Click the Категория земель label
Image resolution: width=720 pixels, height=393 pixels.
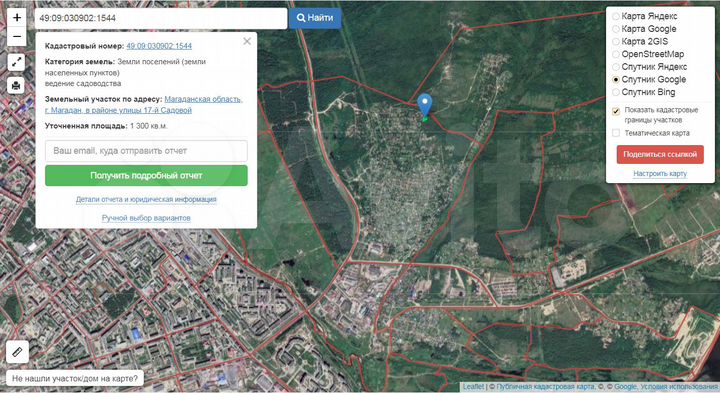tap(80, 62)
